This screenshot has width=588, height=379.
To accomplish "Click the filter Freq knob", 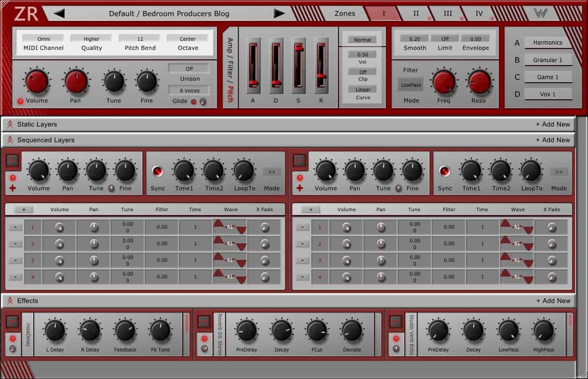I will click(x=444, y=82).
